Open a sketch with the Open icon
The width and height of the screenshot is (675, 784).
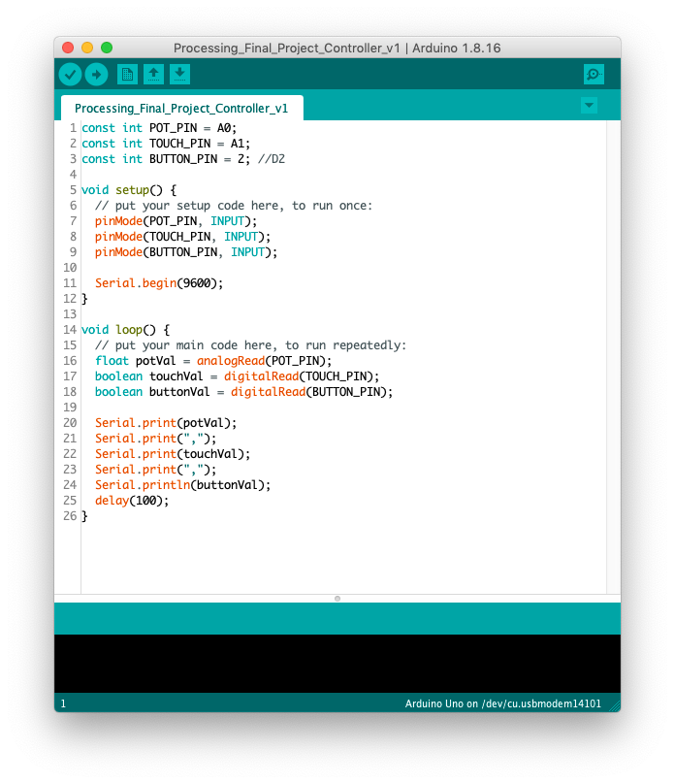(153, 75)
